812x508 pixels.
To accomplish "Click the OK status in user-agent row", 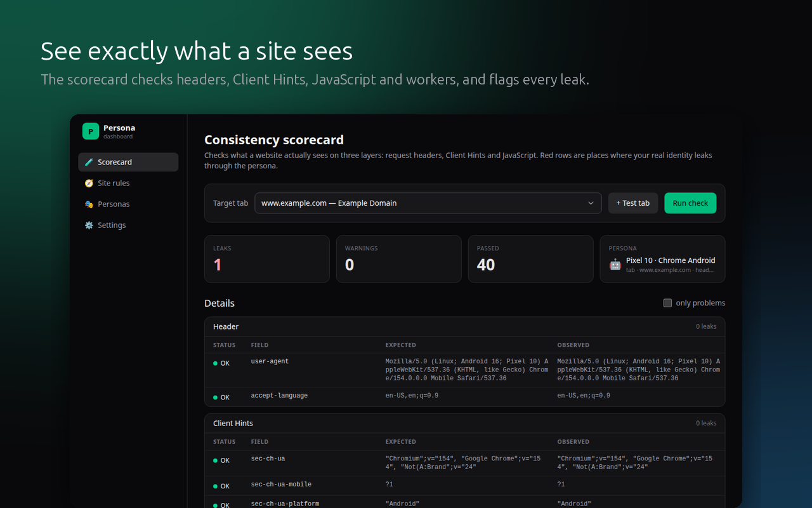I will point(221,363).
